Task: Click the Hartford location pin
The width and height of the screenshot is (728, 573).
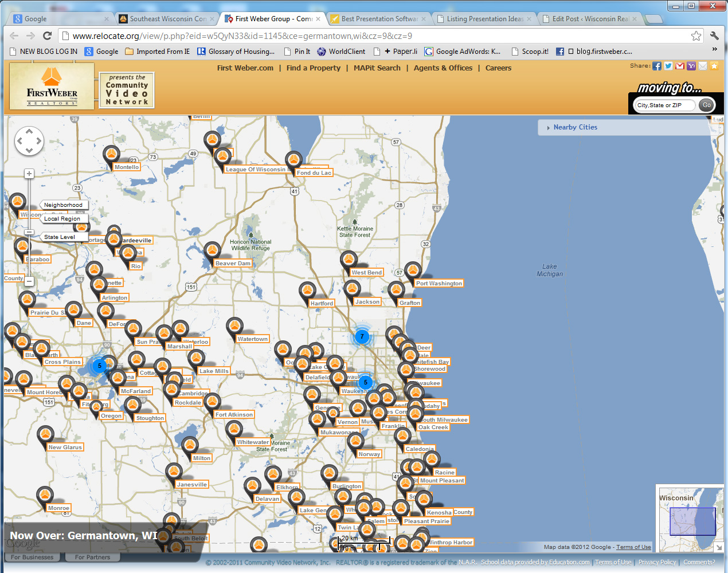Action: (x=307, y=291)
